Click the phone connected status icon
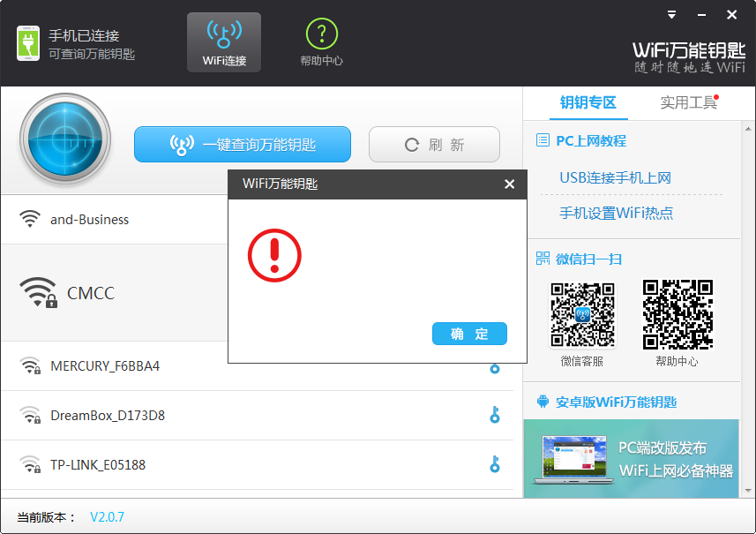The image size is (756, 534). pyautogui.click(x=28, y=43)
